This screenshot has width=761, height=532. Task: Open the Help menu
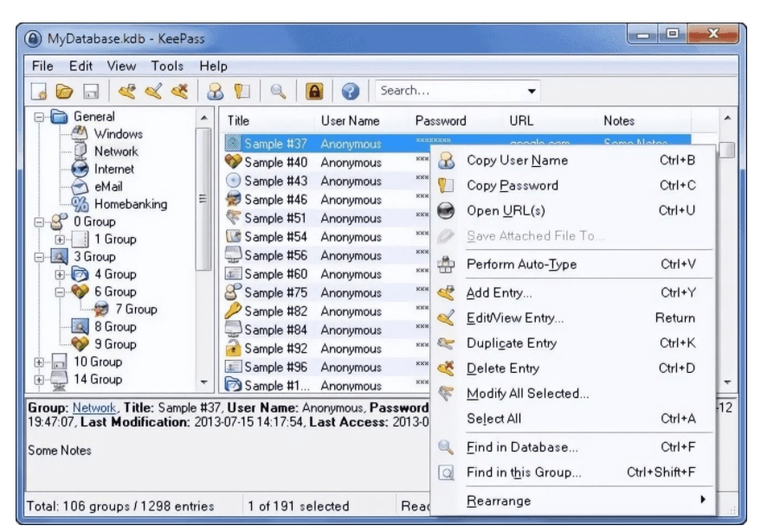[x=213, y=66]
